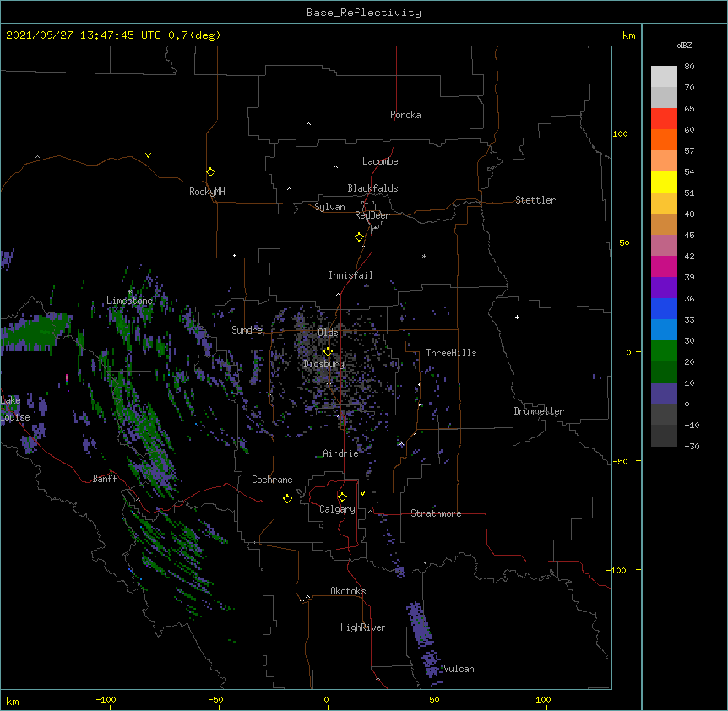This screenshot has width=728, height=711.
Task: Click the ThreeHills label
Action: click(451, 353)
